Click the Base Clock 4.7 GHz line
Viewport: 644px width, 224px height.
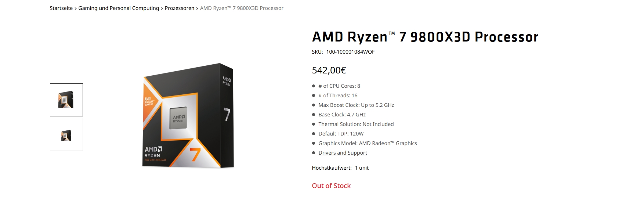(342, 115)
